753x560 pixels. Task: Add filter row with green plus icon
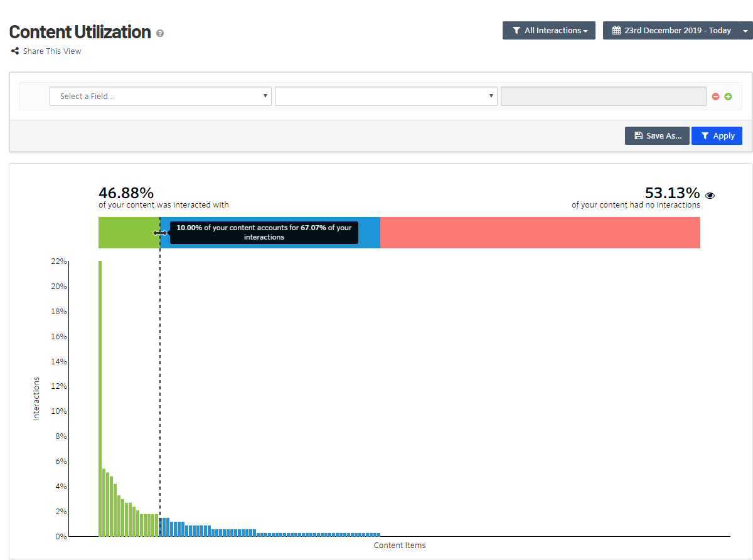click(x=728, y=97)
